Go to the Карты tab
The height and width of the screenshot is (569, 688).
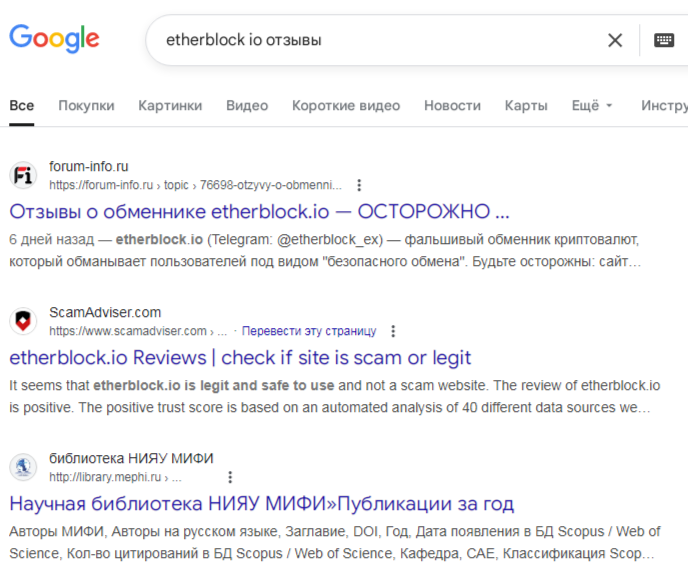pyautogui.click(x=526, y=105)
